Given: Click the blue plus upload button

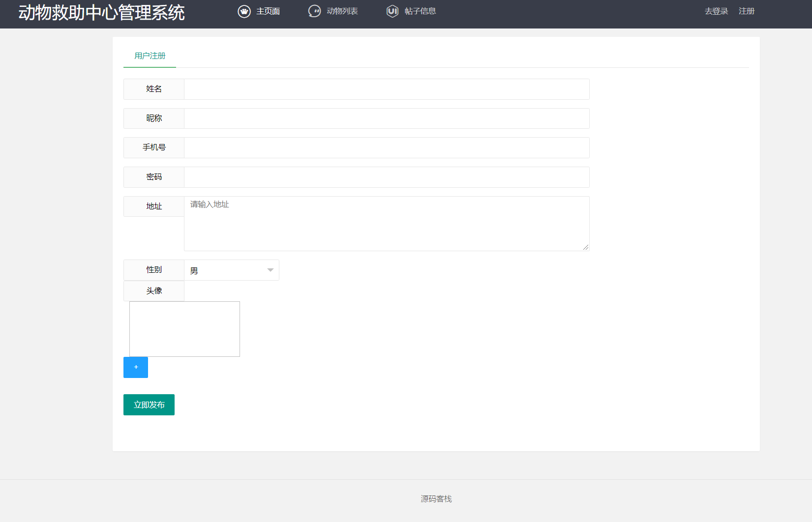Looking at the screenshot, I should click(x=136, y=367).
